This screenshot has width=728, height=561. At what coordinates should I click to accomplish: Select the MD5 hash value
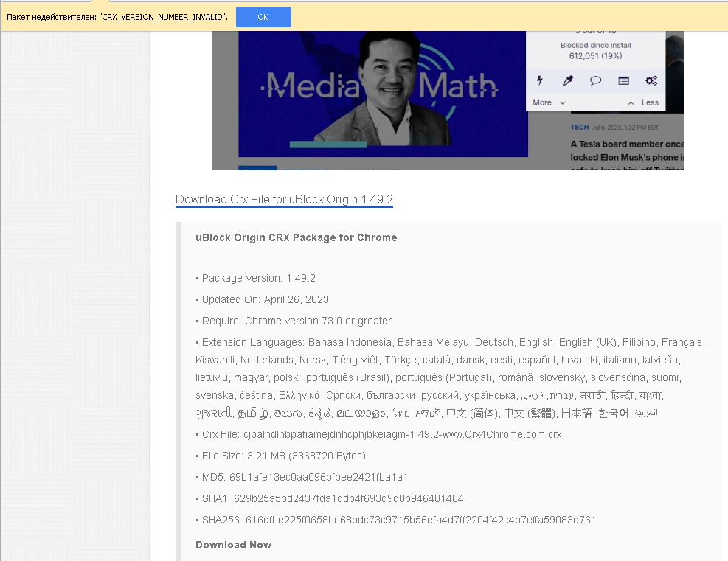point(319,477)
